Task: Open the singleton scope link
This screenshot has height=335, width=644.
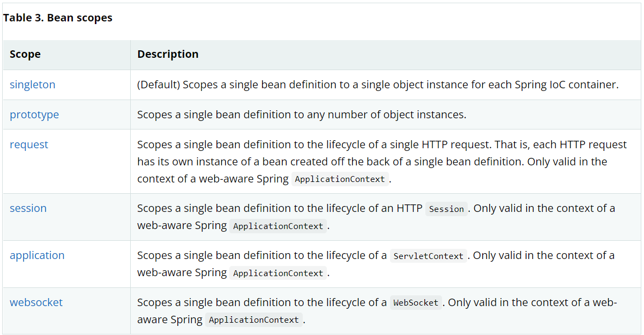Action: [x=32, y=85]
